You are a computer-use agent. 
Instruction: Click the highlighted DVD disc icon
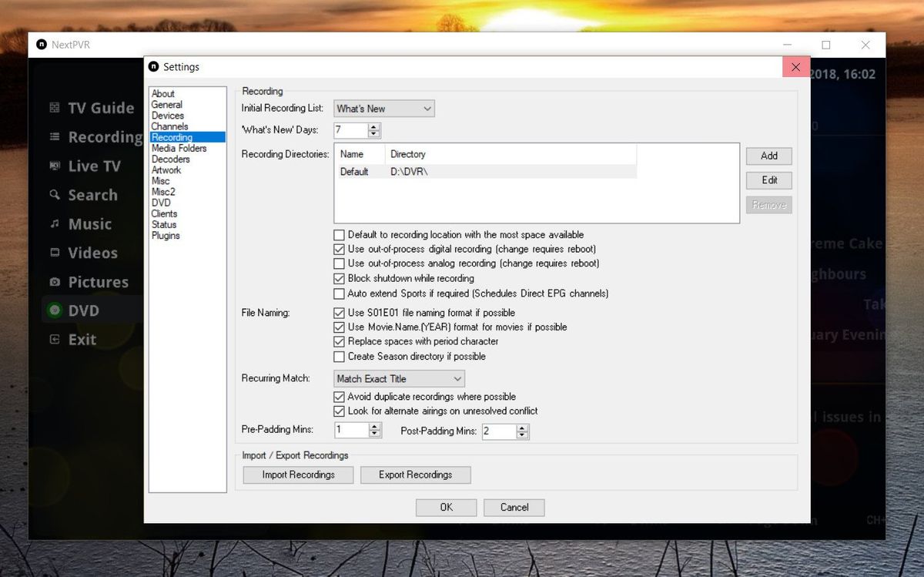(x=54, y=310)
